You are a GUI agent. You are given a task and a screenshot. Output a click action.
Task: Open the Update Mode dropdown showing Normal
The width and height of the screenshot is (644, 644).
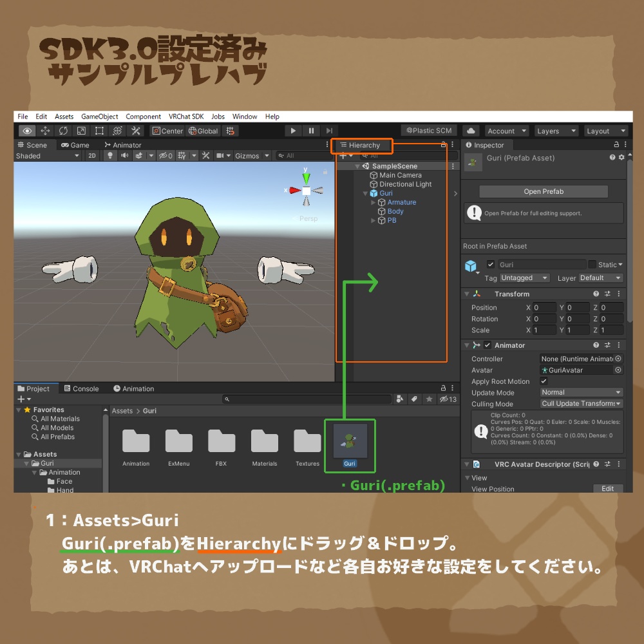point(580,393)
